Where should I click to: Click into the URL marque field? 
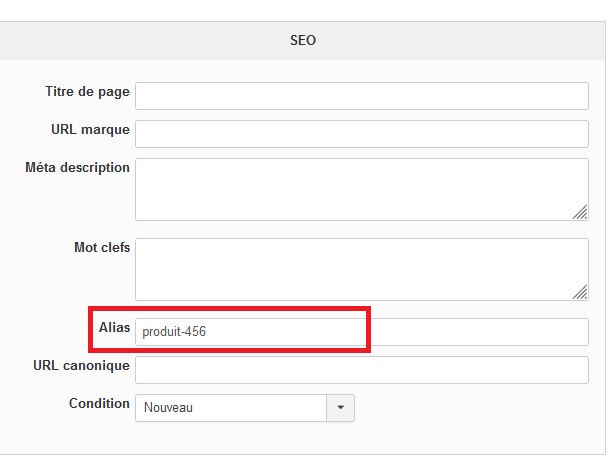361,133
